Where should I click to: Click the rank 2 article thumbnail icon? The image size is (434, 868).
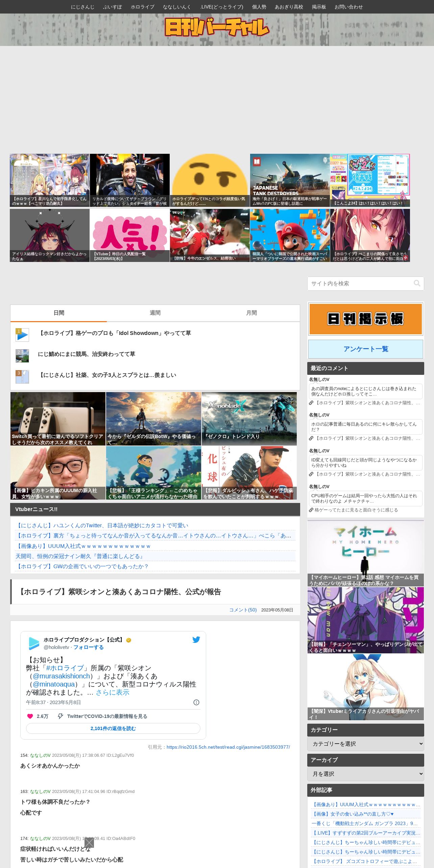point(22,356)
